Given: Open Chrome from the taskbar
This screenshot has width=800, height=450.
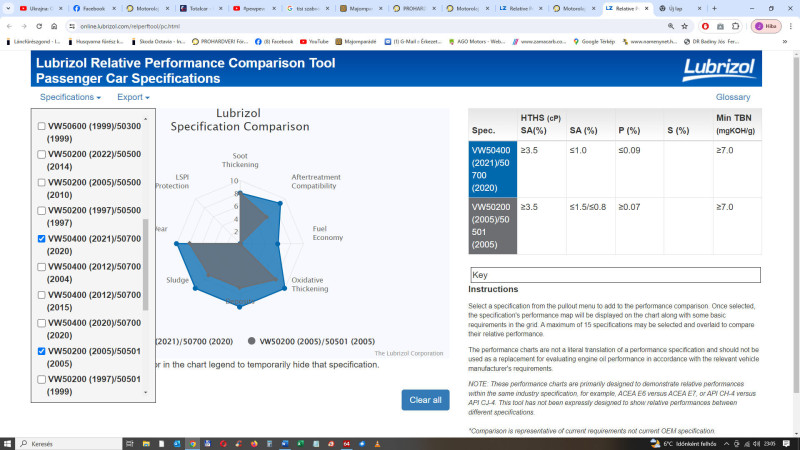Looking at the screenshot, I should click(192, 444).
